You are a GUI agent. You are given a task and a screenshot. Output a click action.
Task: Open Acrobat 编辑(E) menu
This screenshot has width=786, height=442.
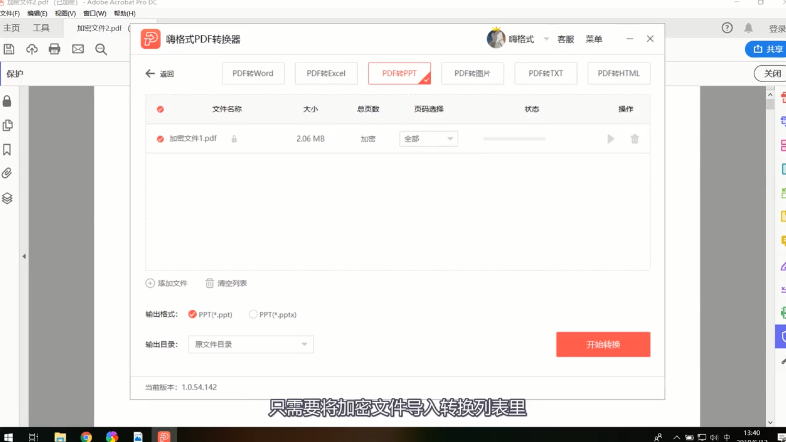(x=37, y=14)
